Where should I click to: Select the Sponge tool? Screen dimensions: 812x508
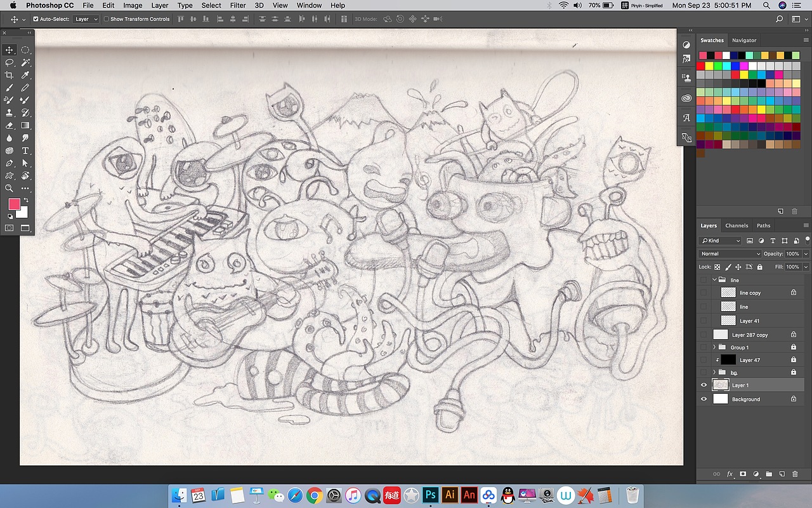[x=10, y=150]
